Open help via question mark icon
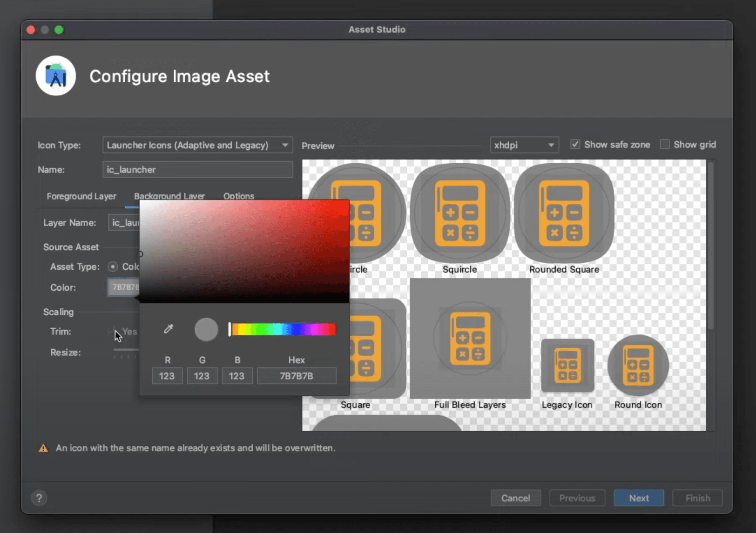 39,498
